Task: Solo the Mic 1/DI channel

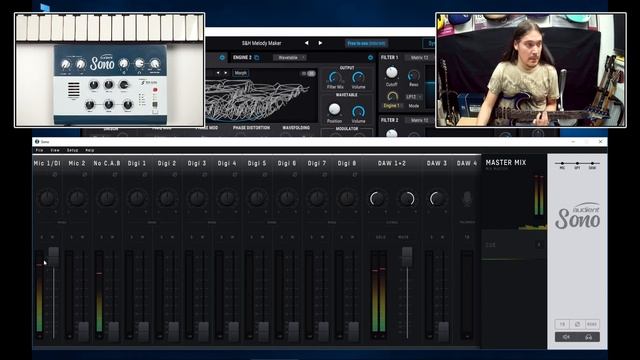Action: click(42, 237)
